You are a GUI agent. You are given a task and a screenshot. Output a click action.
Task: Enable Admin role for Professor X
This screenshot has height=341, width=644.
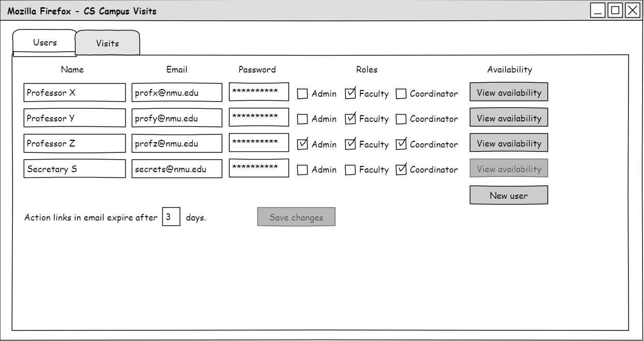point(302,94)
